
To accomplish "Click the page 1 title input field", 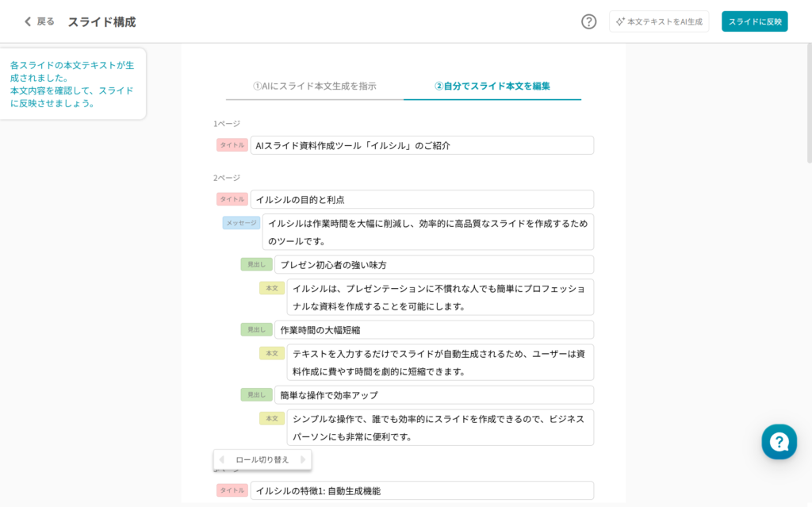I will coord(422,145).
